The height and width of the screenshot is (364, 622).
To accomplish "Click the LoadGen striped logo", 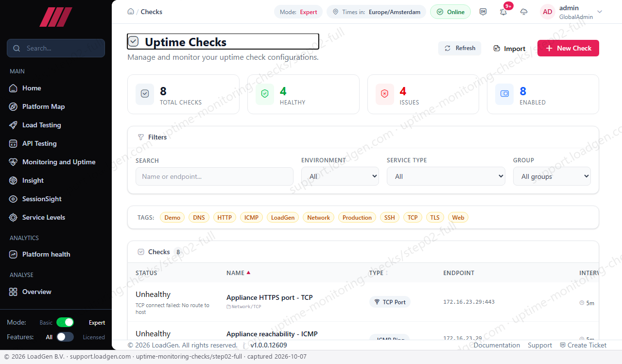I will click(x=56, y=17).
